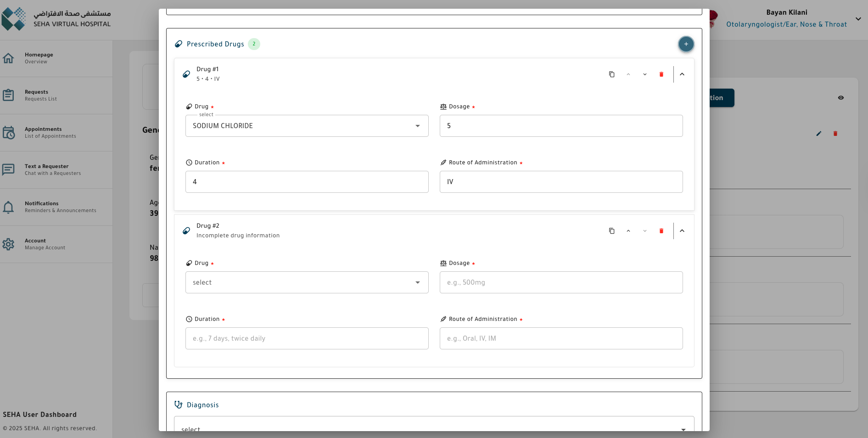This screenshot has height=438, width=868.
Task: Delete Drug #1 with the red trash icon
Action: pos(661,74)
